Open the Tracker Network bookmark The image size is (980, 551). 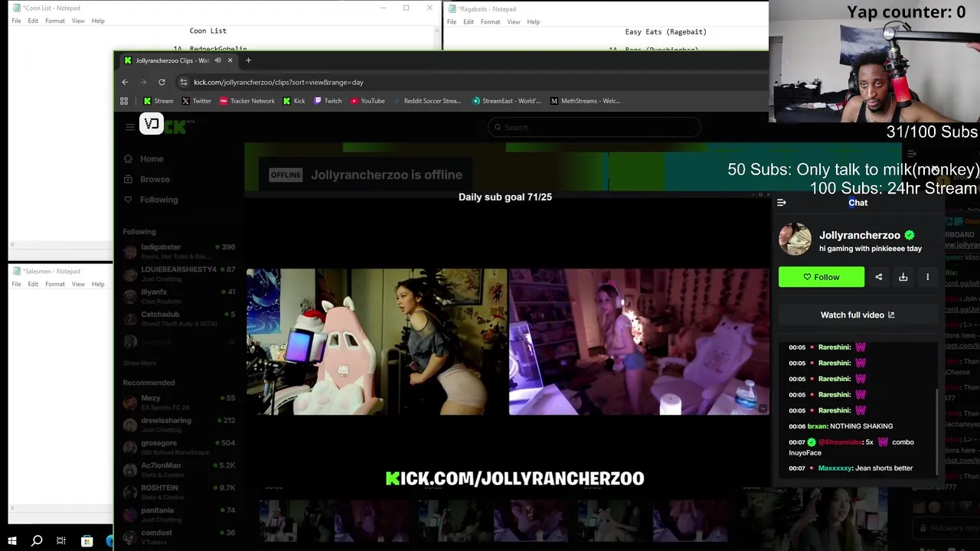coord(247,101)
